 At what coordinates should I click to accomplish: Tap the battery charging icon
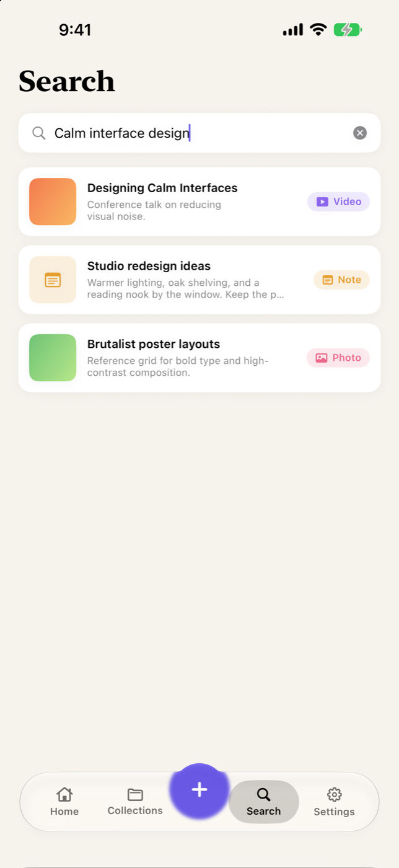348,30
